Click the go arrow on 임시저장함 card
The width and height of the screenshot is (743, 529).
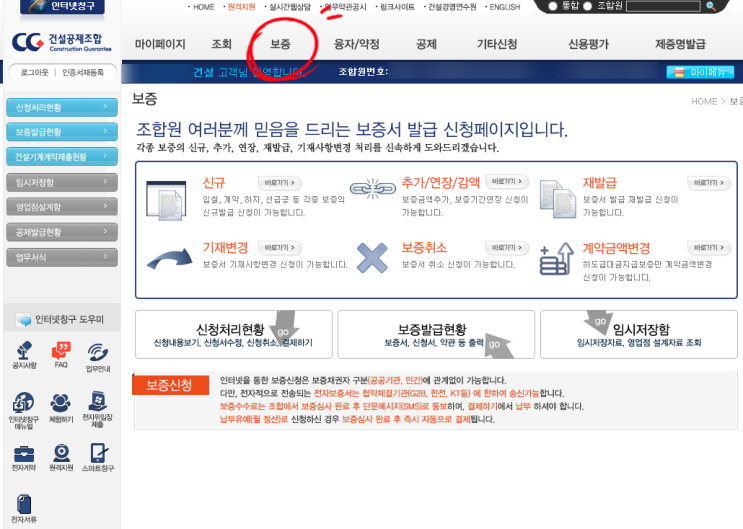pos(599,322)
